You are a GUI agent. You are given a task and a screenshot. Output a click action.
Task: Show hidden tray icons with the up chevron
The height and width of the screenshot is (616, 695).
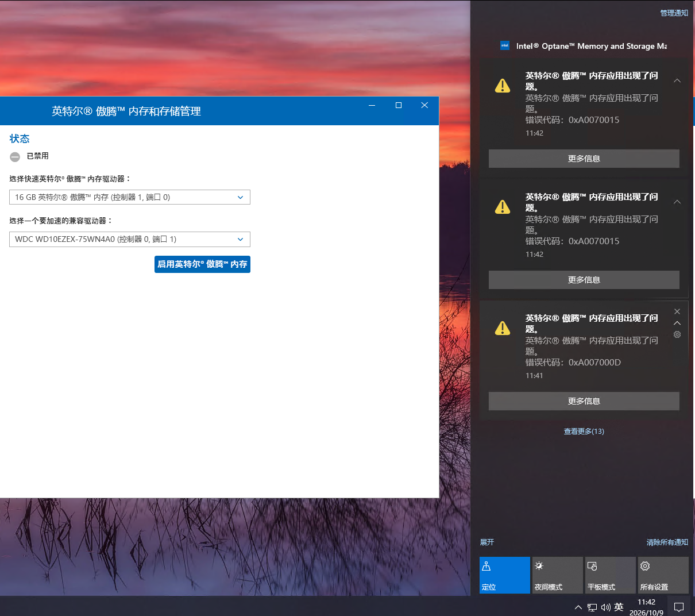(578, 607)
